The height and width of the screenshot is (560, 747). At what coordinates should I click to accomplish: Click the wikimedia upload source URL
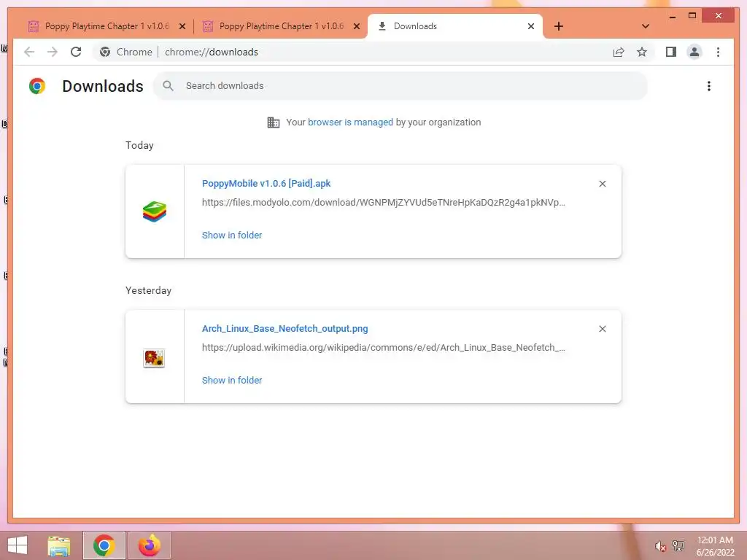384,348
